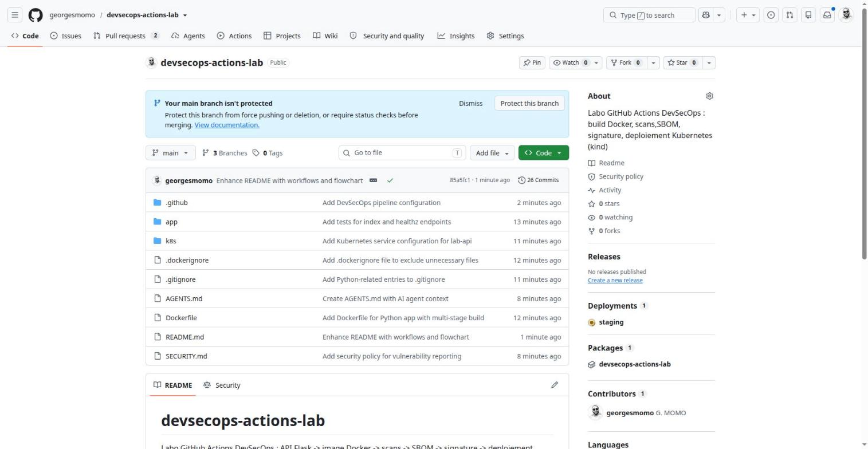Open the notifications inbox icon
868x449 pixels.
tap(827, 15)
